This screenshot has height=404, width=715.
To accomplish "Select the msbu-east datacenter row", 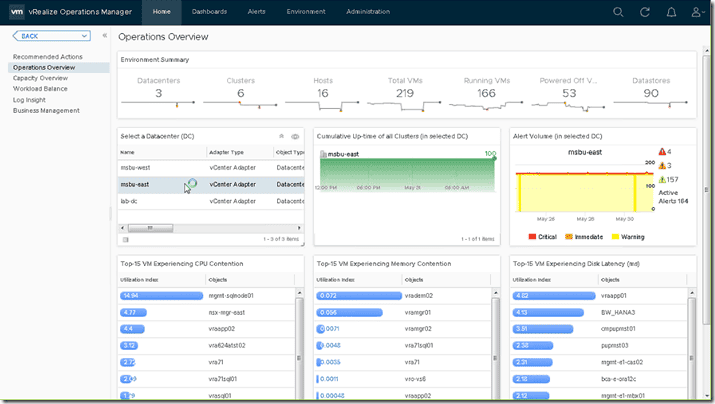I will point(211,184).
